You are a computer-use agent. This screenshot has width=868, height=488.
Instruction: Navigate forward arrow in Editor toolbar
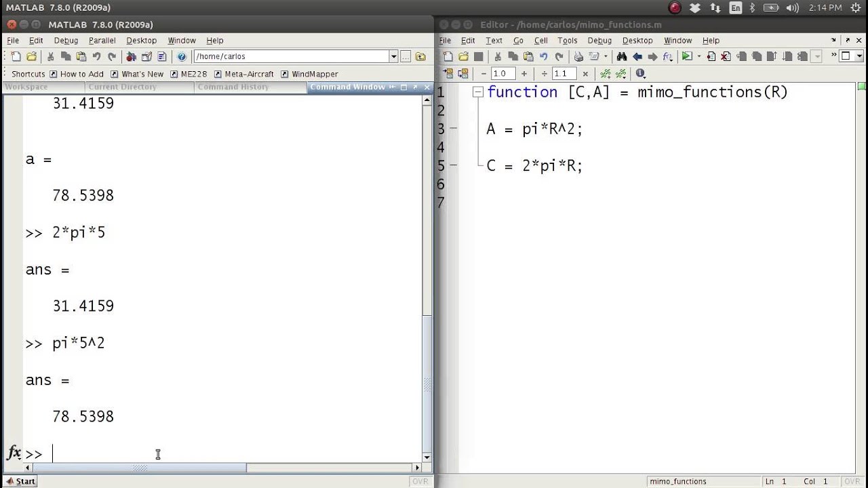click(652, 56)
